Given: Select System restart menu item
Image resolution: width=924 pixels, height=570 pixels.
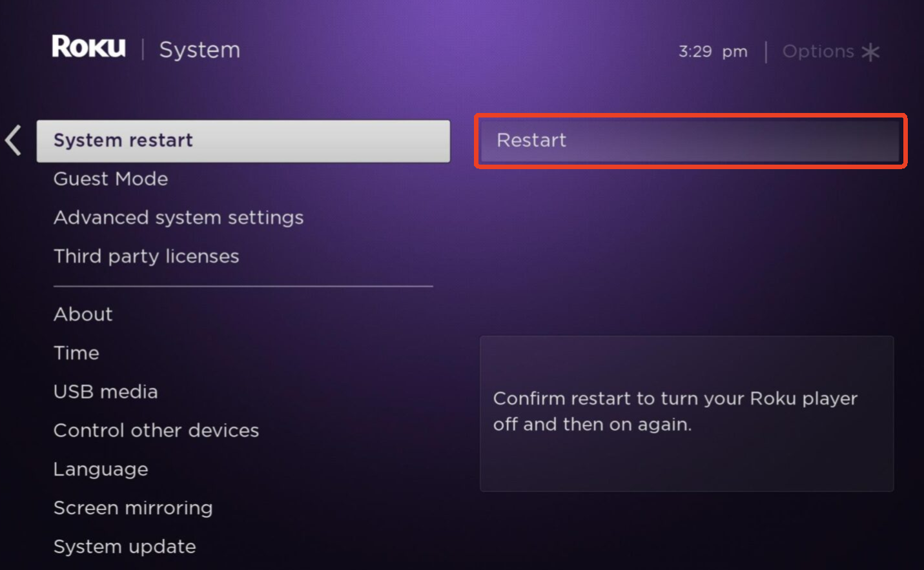Looking at the screenshot, I should tap(243, 141).
